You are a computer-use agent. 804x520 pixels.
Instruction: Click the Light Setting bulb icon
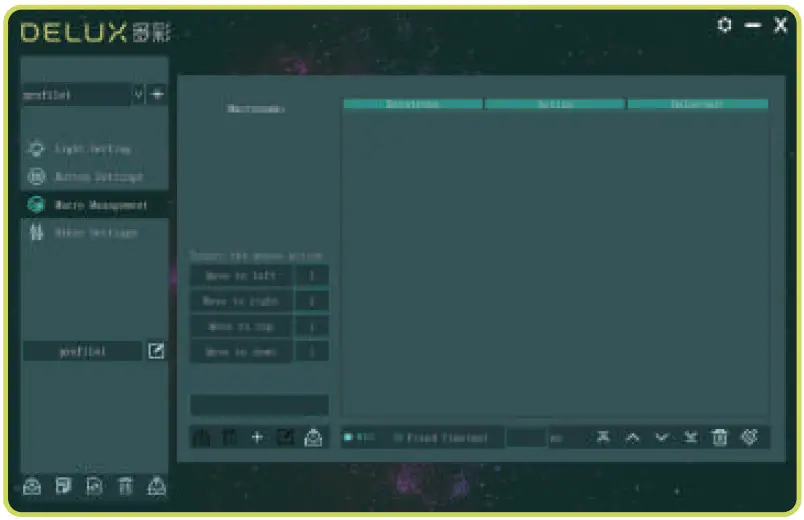pos(36,149)
